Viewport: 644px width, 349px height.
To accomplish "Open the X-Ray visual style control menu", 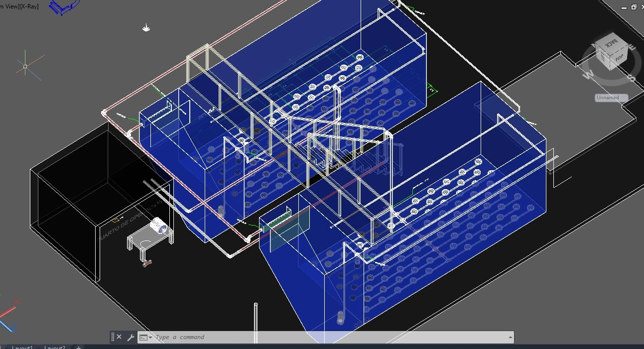I will [x=29, y=6].
